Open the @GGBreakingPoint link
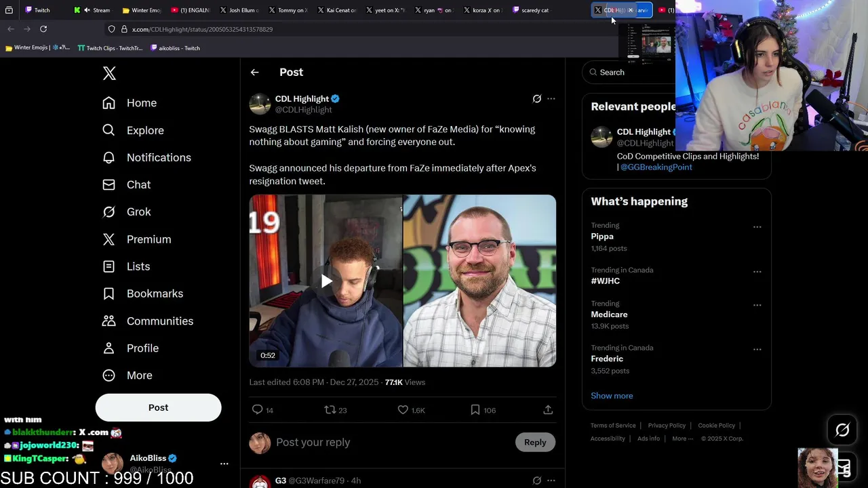 pos(656,167)
